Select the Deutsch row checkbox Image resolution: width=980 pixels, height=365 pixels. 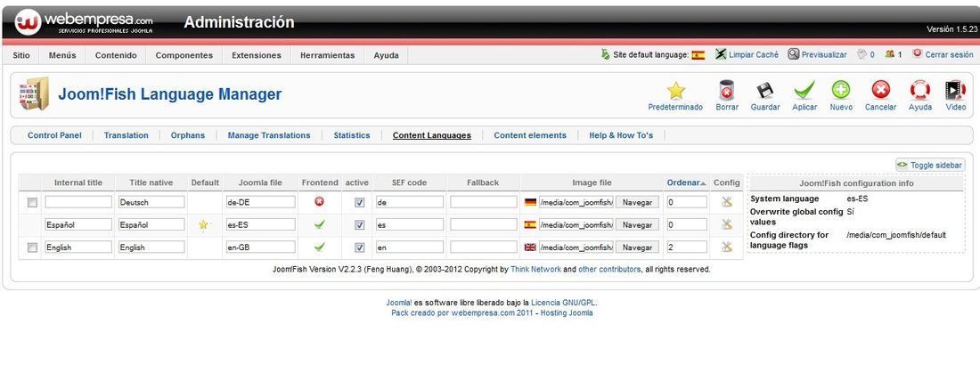tap(32, 202)
